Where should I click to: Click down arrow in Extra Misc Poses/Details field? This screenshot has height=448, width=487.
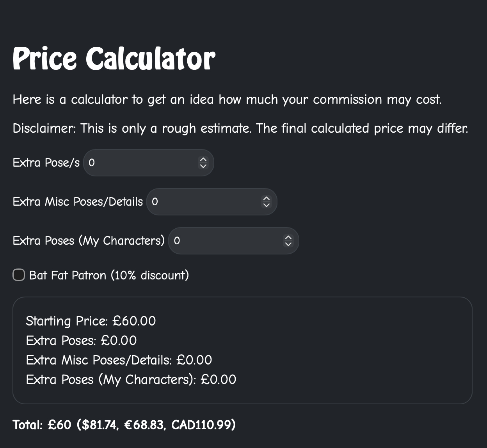click(x=266, y=205)
